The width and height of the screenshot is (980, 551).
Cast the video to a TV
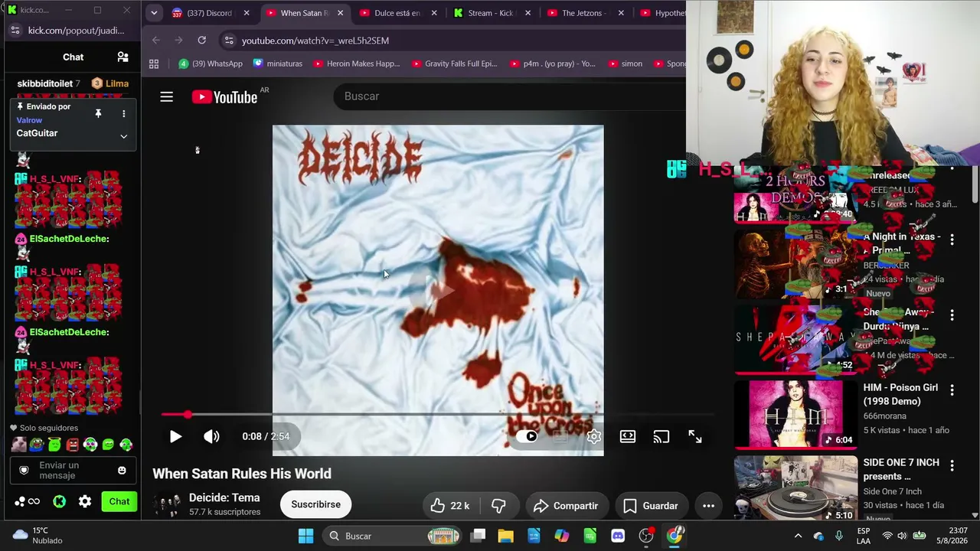click(661, 436)
